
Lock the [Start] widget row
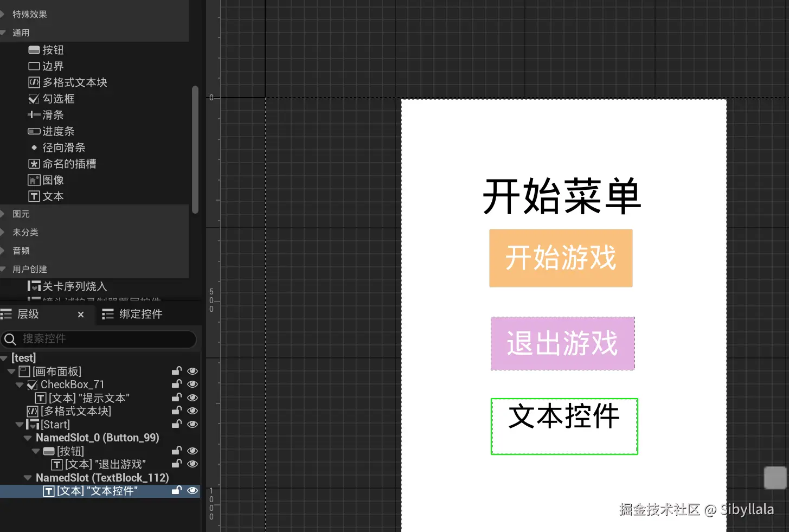[x=177, y=424]
